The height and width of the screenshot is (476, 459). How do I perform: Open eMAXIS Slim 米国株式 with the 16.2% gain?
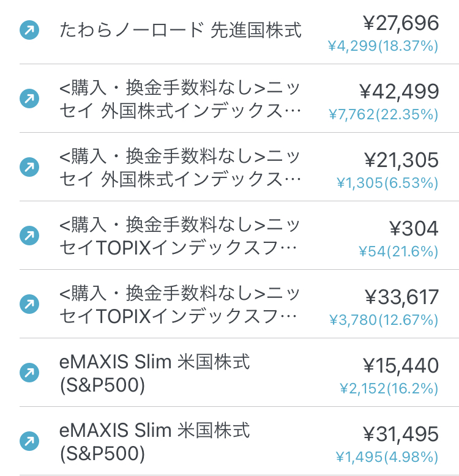pyautogui.click(x=154, y=373)
